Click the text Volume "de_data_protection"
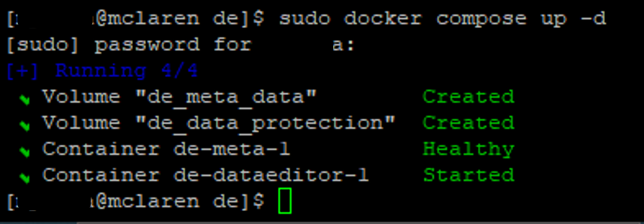Image resolution: width=644 pixels, height=224 pixels. 219,123
